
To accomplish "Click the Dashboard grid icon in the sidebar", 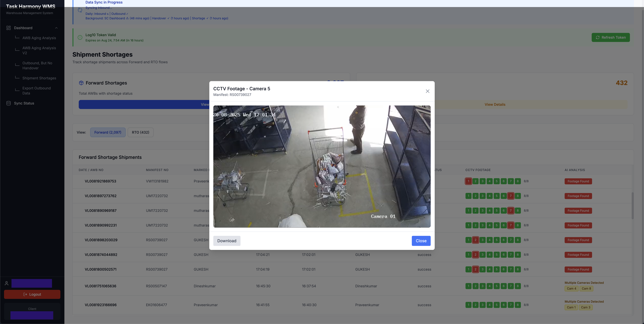I will point(9,28).
